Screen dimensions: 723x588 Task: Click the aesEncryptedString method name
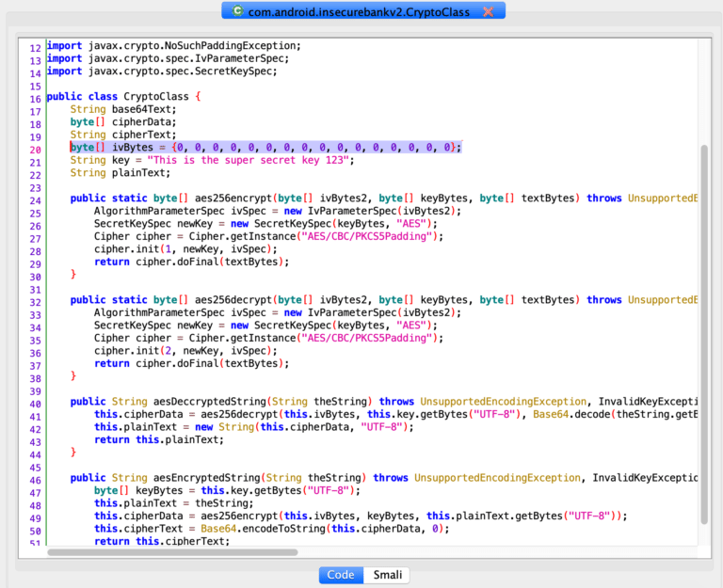[207, 478]
